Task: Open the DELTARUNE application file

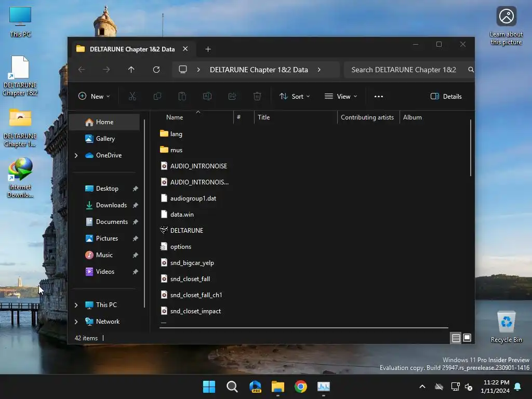Action: (x=181, y=230)
